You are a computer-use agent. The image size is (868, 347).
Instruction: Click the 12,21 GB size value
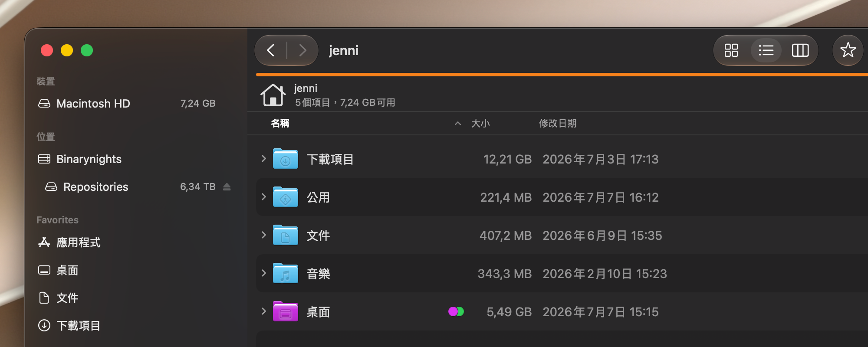click(x=507, y=159)
